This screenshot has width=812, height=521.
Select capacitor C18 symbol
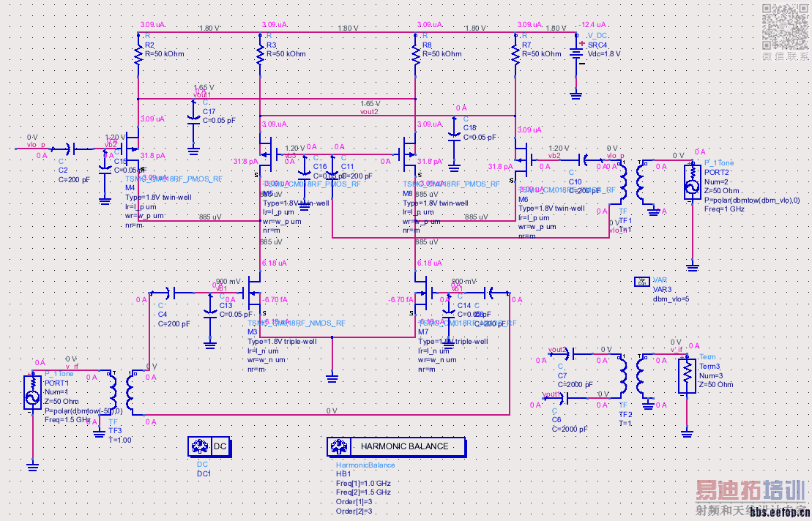coord(454,135)
